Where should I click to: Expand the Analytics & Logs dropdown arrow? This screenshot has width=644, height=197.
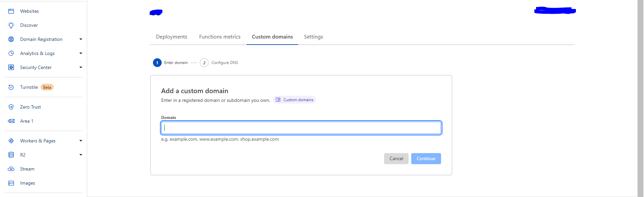(80, 53)
